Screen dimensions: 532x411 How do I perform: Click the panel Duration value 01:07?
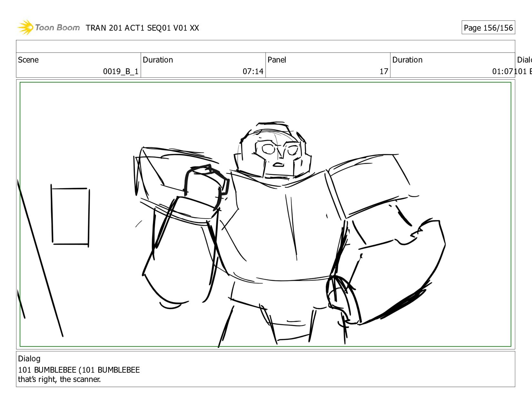pos(502,72)
